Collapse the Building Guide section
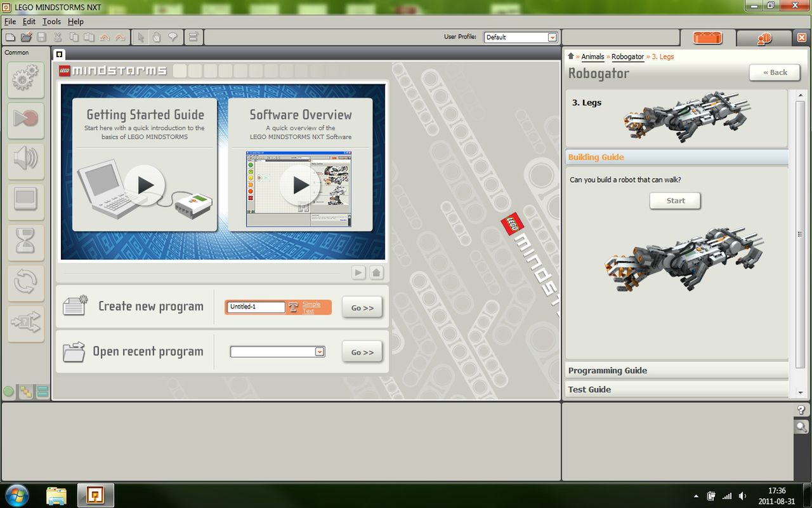The image size is (812, 508). click(x=676, y=157)
